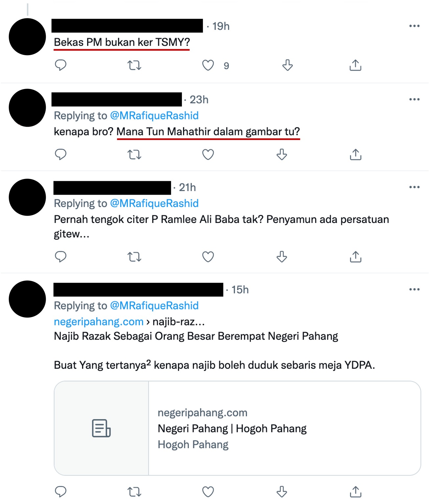
Task: Open the Negeri Pahang | Hogoh Pahang link card
Action: [x=237, y=428]
